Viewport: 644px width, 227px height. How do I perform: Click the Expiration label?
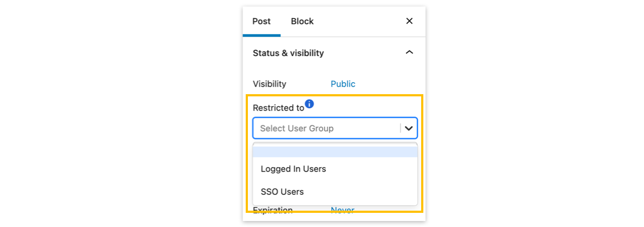point(272,210)
